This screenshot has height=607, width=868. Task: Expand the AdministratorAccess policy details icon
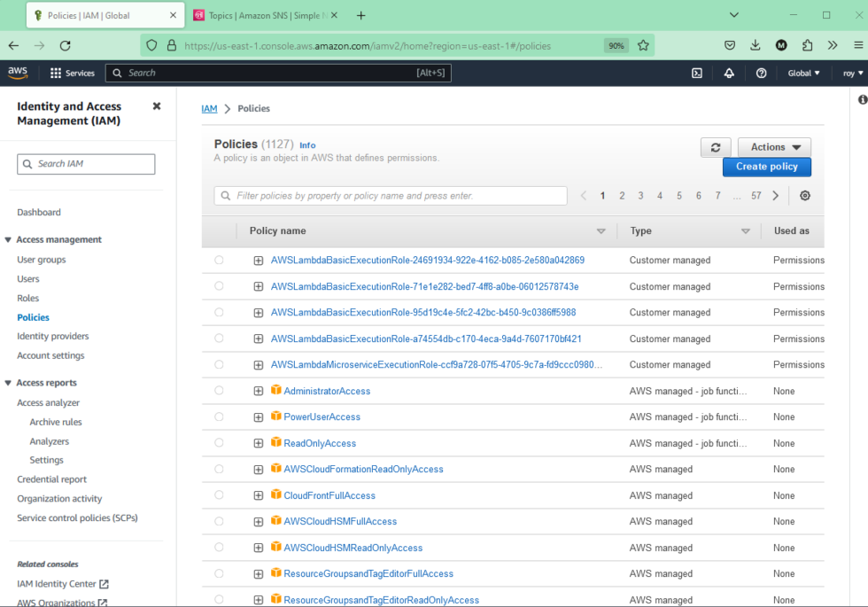[x=258, y=390]
